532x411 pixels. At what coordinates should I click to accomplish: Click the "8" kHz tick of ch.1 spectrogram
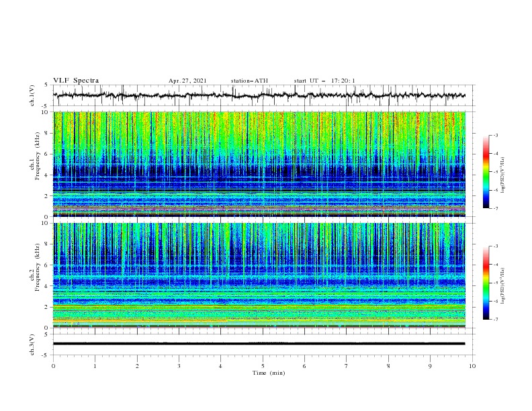(48, 133)
